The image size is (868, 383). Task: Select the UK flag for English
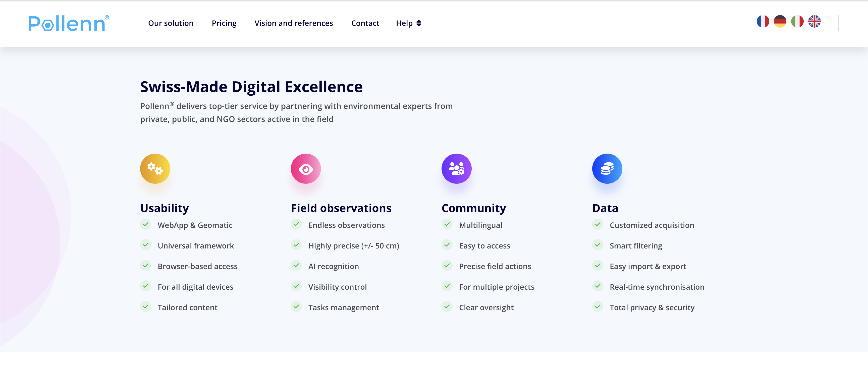pos(815,22)
